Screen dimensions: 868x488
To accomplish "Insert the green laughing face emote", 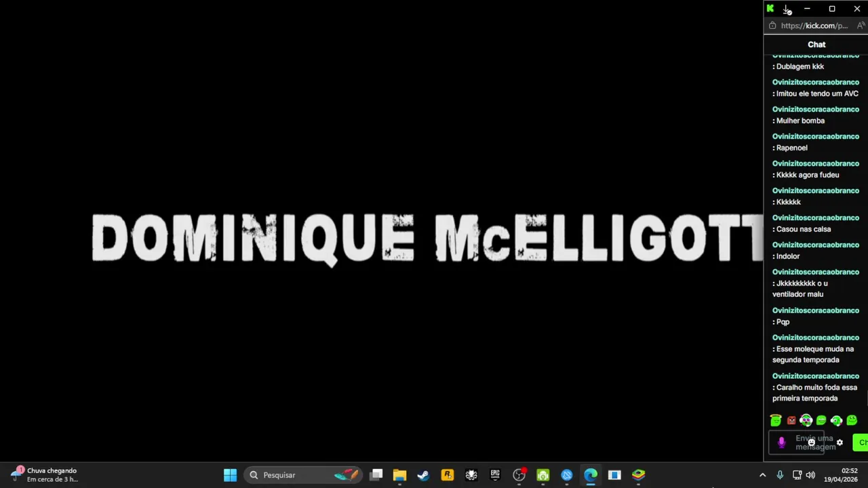I will [x=821, y=421].
